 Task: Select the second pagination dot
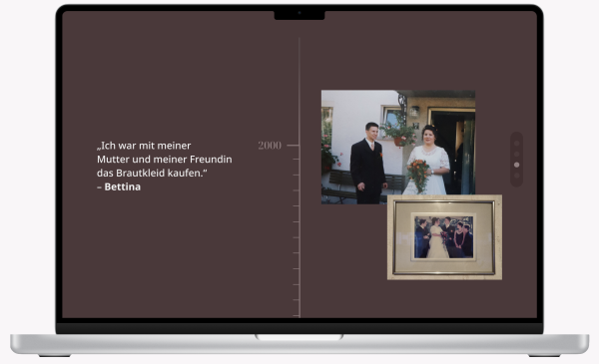[516, 155]
